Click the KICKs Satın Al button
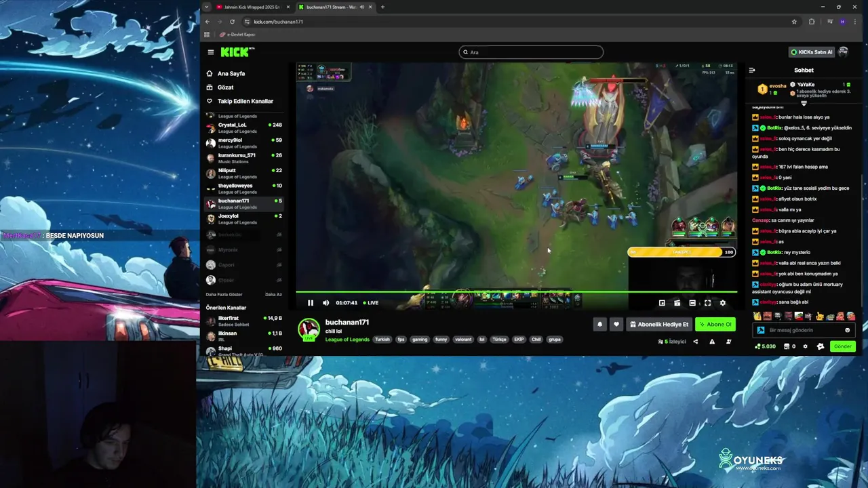The image size is (868, 488). (x=812, y=52)
